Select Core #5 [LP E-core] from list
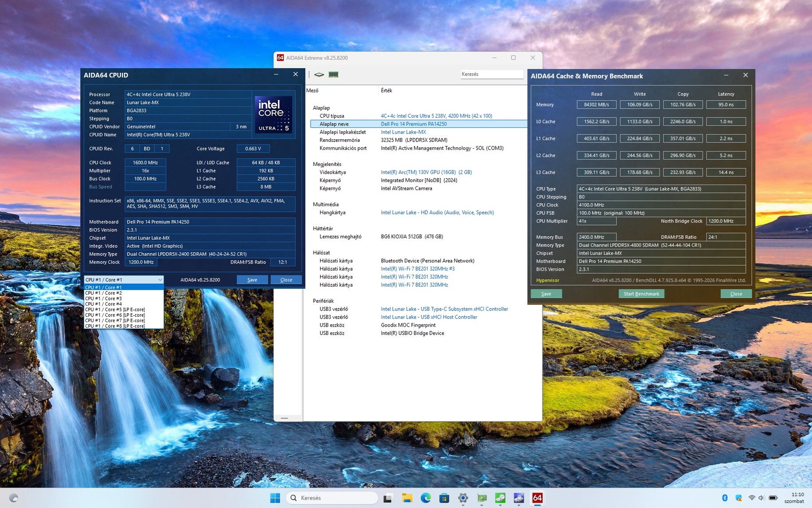Image resolution: width=812 pixels, height=508 pixels. pos(124,310)
